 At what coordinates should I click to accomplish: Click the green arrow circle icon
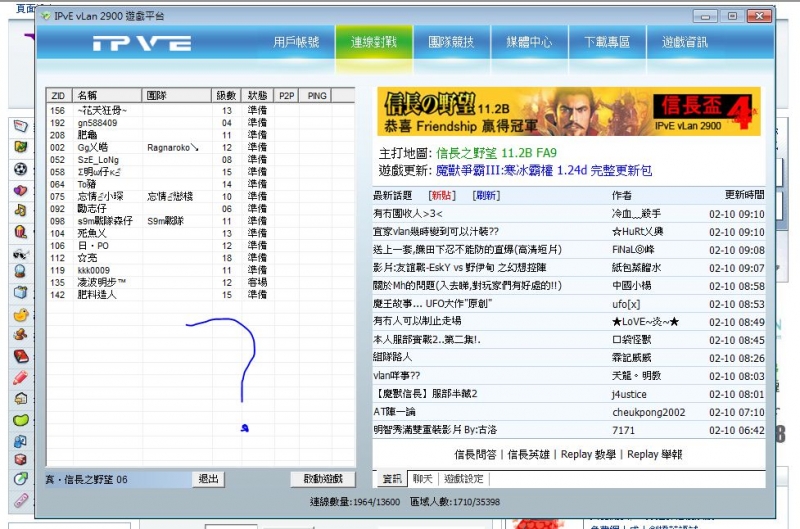20,478
